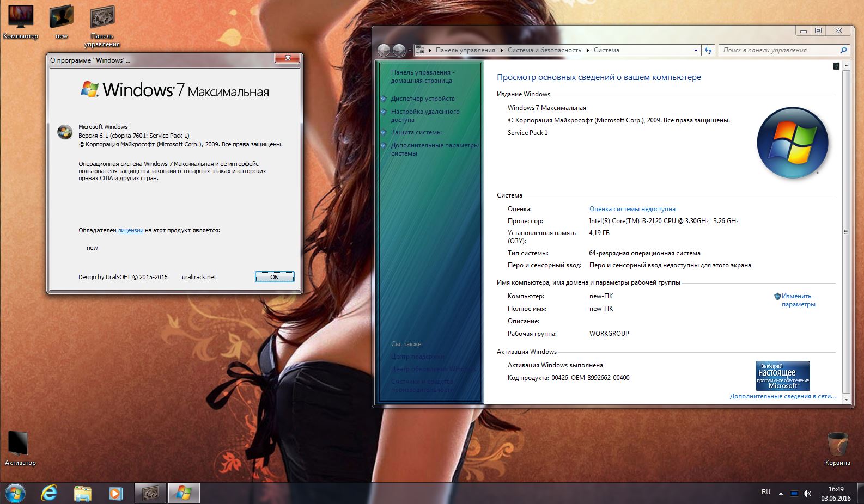This screenshot has height=504, width=864.
Task: Click the Genuine Microsoft software badge
Action: pyautogui.click(x=782, y=376)
